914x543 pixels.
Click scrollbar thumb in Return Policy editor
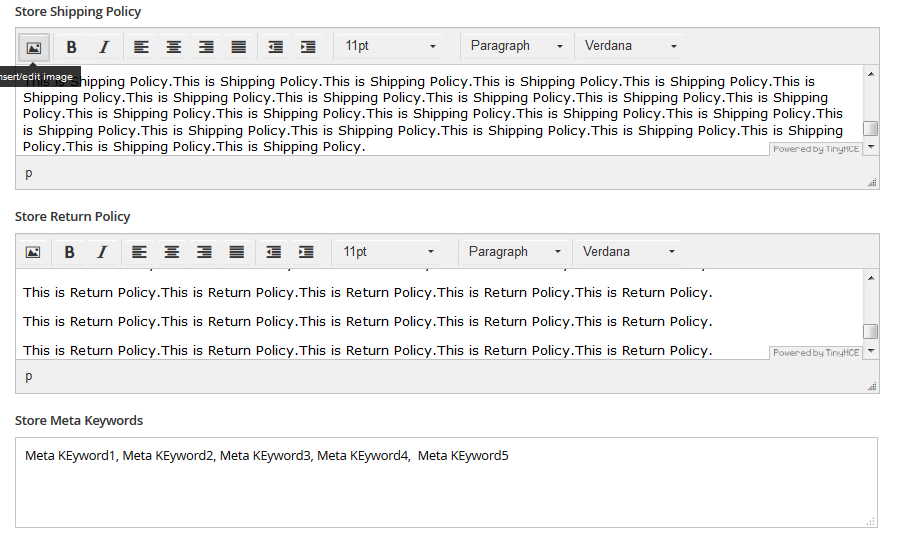coord(870,331)
